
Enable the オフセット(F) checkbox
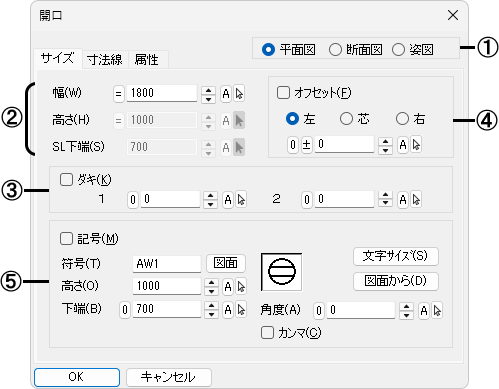point(283,92)
